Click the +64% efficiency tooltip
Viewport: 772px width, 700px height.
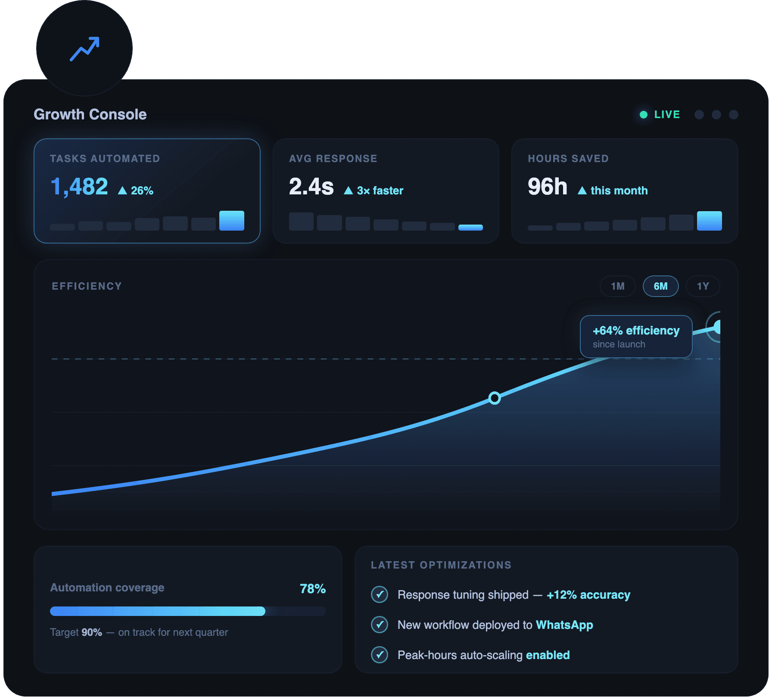[x=636, y=337]
